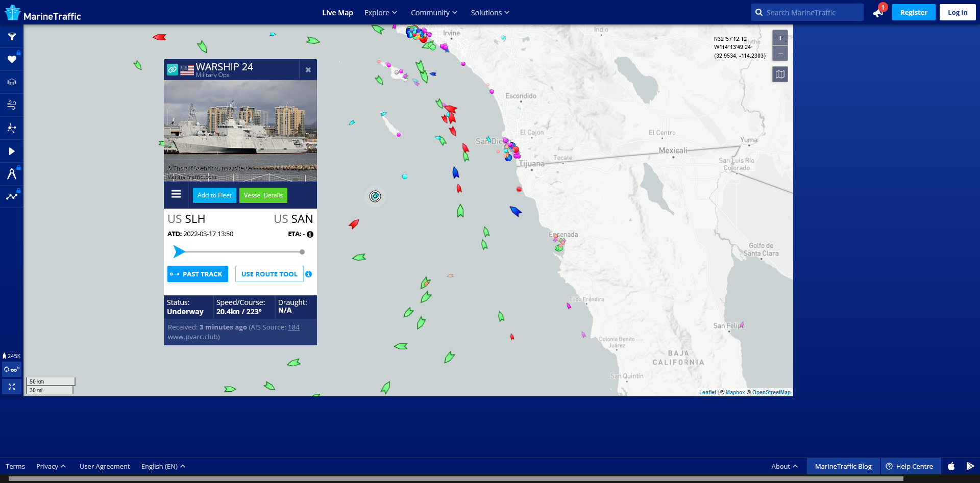This screenshot has width=980, height=483.
Task: Open My Fleets heart icon
Action: point(12,59)
